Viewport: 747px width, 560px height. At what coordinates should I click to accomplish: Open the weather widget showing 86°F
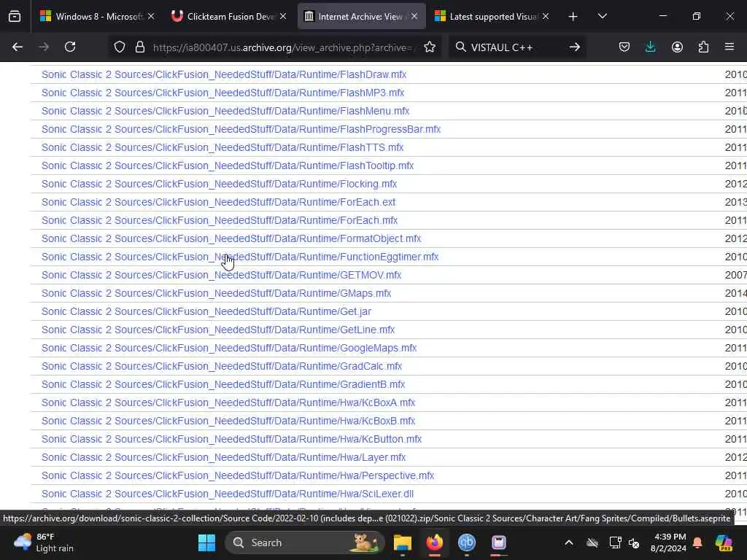(44, 542)
